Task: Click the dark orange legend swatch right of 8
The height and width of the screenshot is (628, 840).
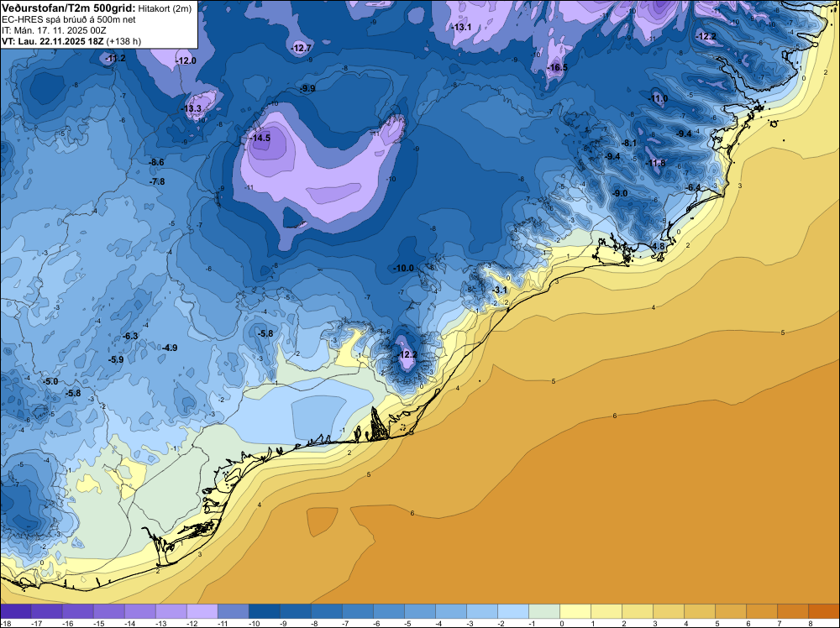Action: point(824,611)
